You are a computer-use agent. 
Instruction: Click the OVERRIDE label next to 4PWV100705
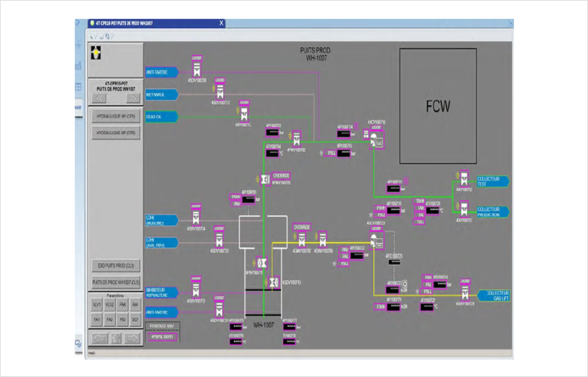coord(281,175)
